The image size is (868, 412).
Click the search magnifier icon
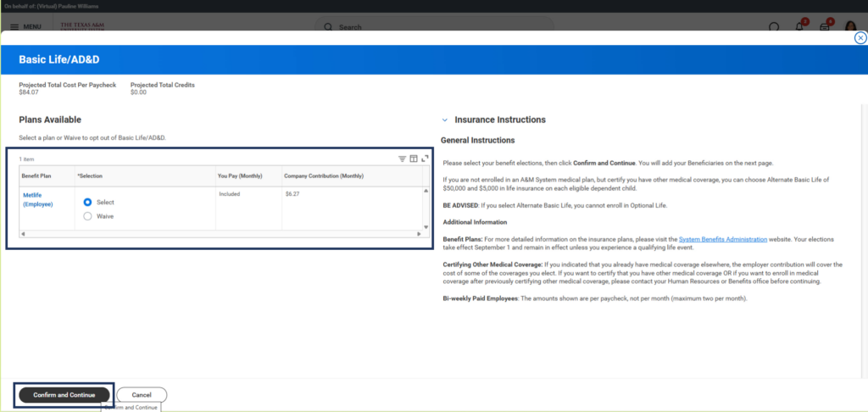click(328, 27)
